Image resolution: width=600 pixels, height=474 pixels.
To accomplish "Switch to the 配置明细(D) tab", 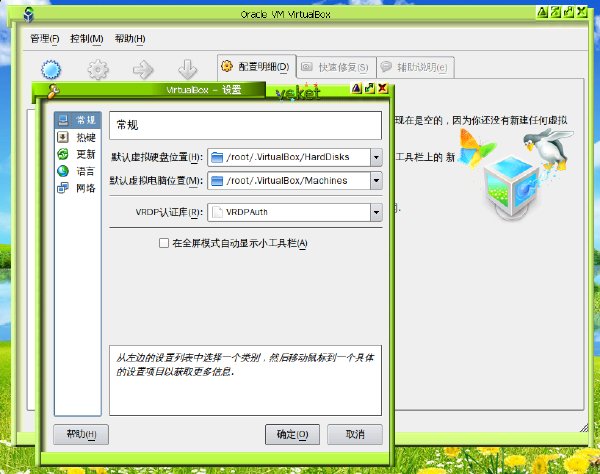I will pyautogui.click(x=256, y=67).
